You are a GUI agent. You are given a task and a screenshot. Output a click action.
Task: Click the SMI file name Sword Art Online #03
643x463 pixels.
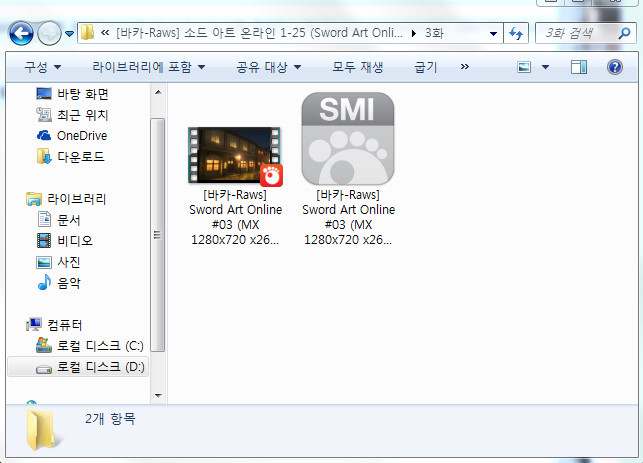pyautogui.click(x=348, y=217)
